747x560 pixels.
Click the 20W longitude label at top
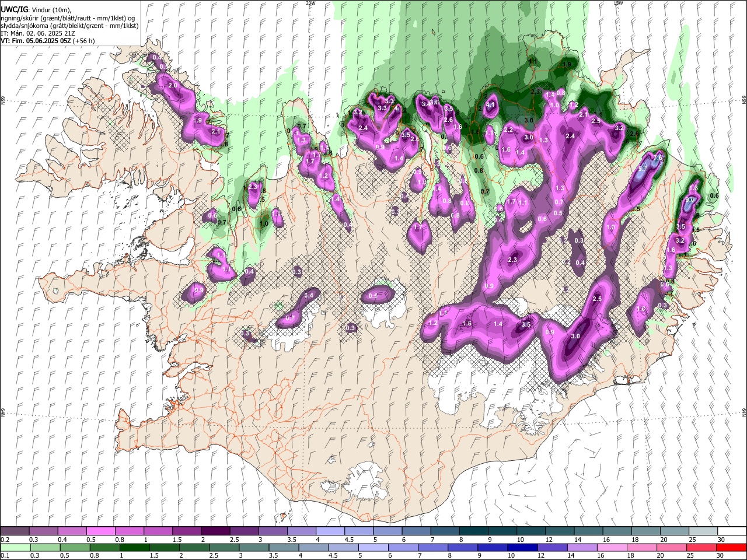coord(310,3)
